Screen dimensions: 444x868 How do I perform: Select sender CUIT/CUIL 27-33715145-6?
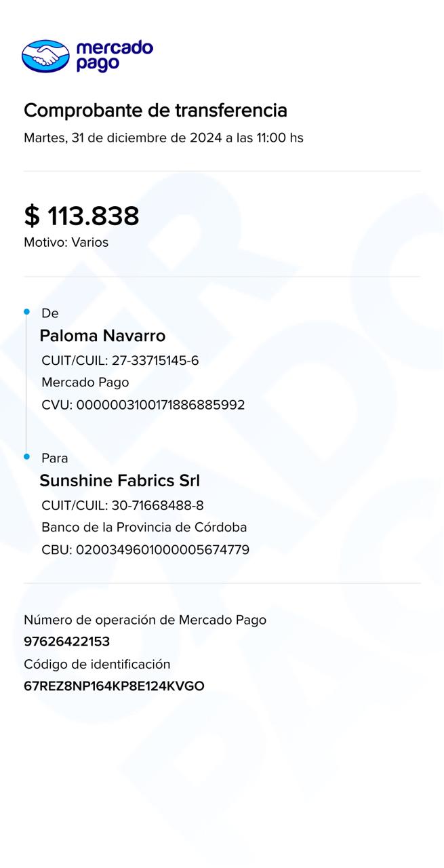click(120, 361)
